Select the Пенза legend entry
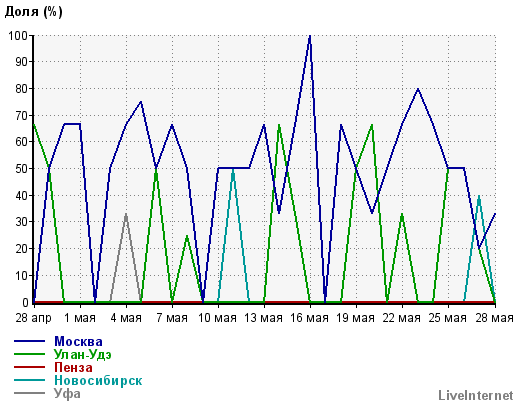Screen dimensions: 520x405 (x=73, y=367)
